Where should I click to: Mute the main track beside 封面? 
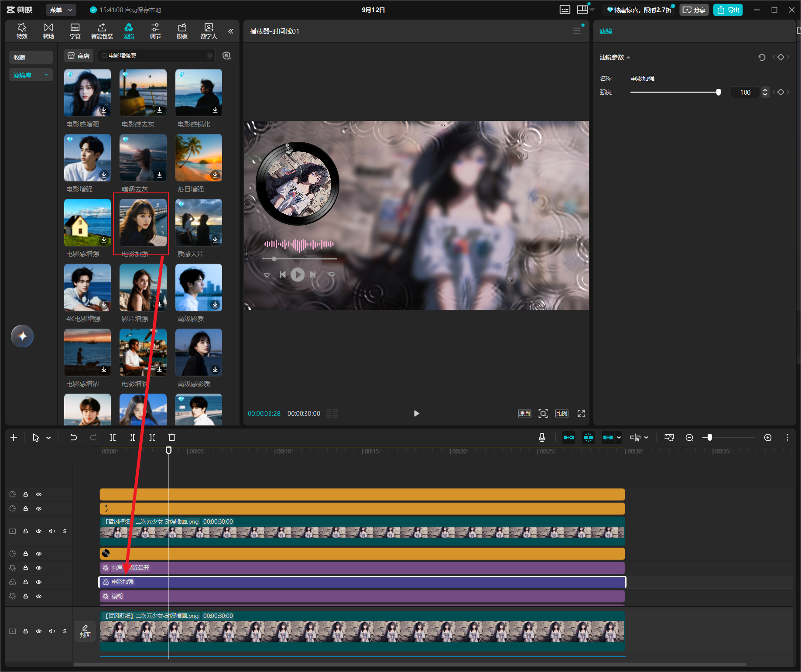pos(52,631)
